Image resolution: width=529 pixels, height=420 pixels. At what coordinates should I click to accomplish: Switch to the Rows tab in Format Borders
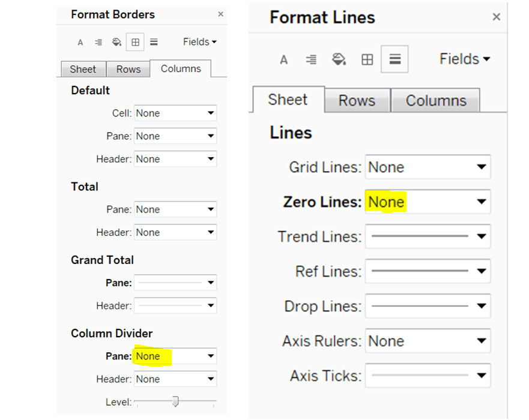pos(128,69)
